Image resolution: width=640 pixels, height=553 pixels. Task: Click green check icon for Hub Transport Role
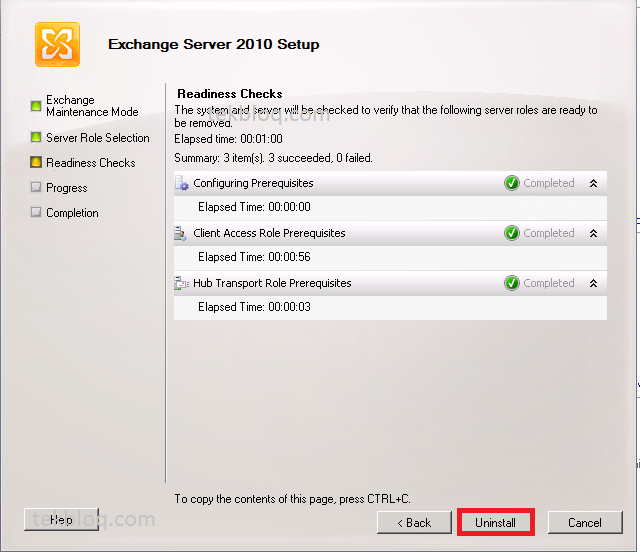click(x=511, y=283)
